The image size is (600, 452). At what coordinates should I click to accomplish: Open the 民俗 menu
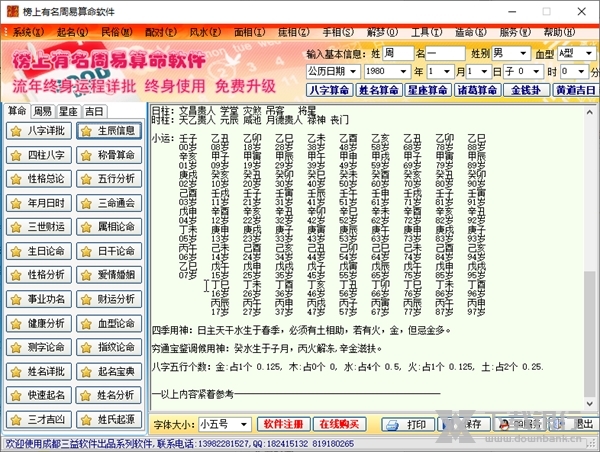pyautogui.click(x=117, y=32)
